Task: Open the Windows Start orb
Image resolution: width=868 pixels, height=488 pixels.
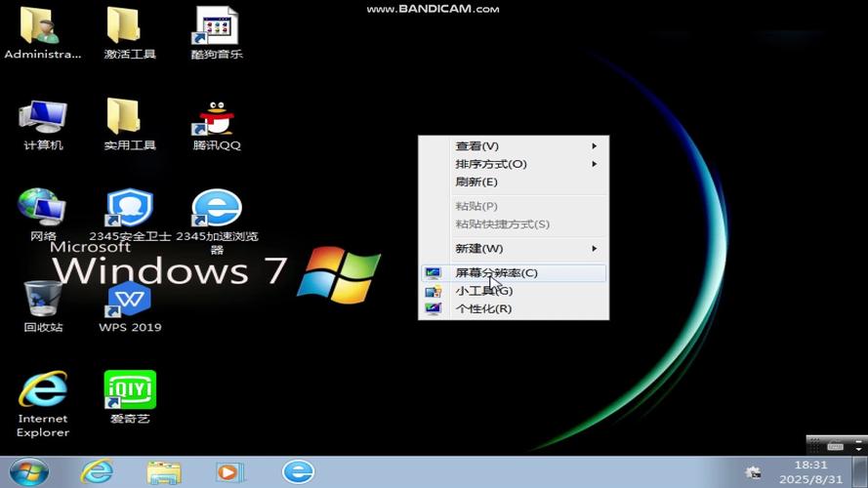Action: (x=28, y=472)
